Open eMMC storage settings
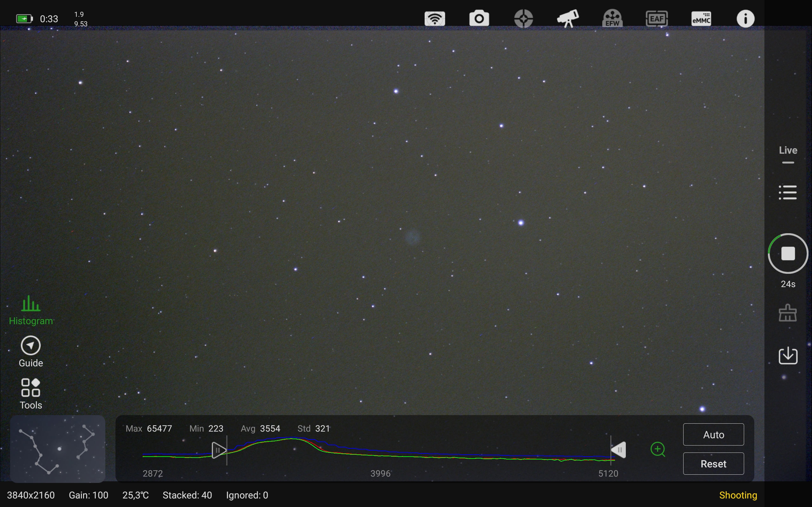 pos(701,18)
